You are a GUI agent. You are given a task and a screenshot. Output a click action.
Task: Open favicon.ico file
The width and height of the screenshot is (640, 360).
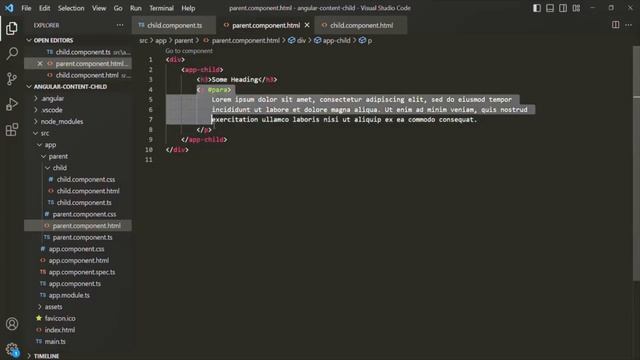pos(60,318)
